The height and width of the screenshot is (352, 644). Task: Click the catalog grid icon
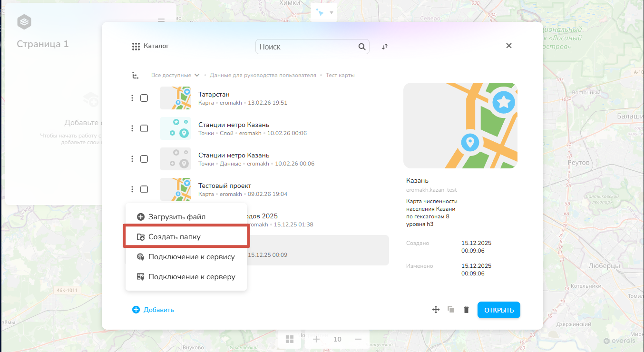137,47
